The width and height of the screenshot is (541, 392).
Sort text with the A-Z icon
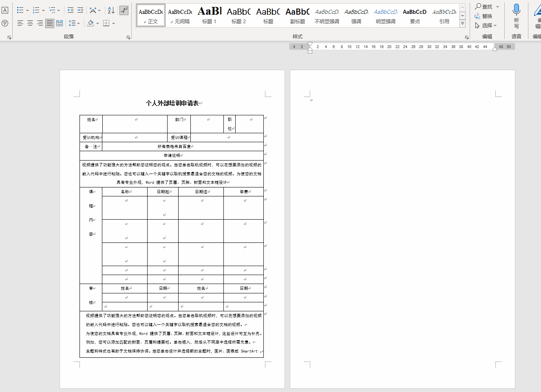[x=111, y=10]
